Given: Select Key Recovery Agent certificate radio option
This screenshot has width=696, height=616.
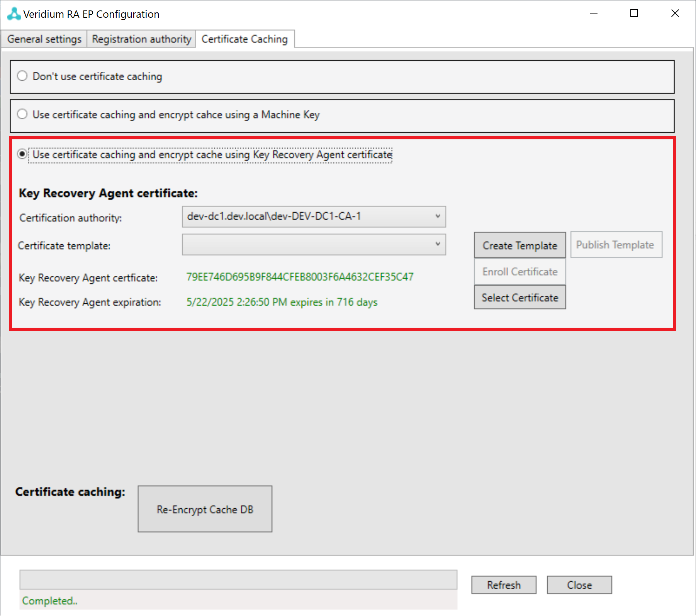Looking at the screenshot, I should coord(22,154).
